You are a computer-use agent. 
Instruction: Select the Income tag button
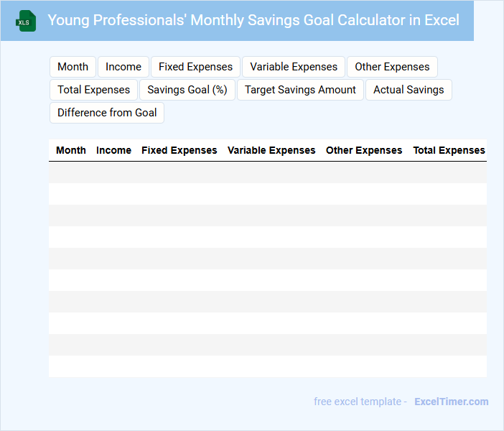(123, 67)
